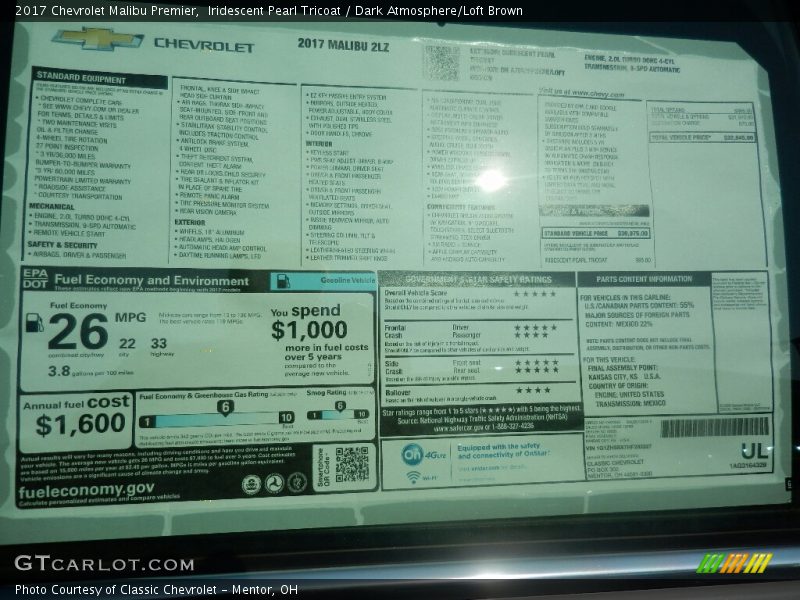The width and height of the screenshot is (800, 600).
Task: Click the Iridescent Pearl Tricoat option line
Action: (x=597, y=260)
